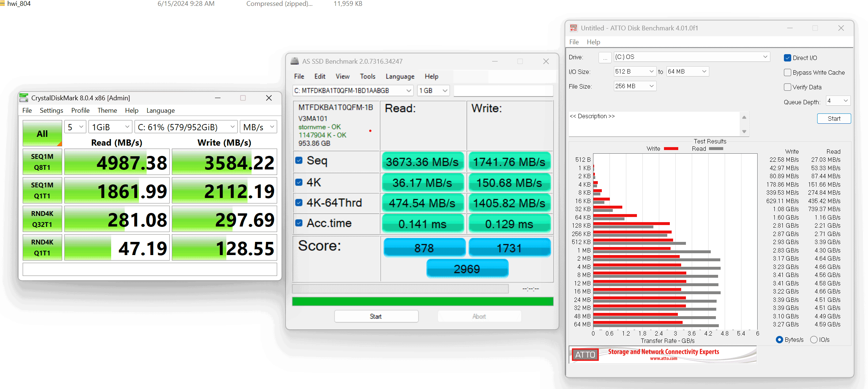
Task: Select the Bytes/s radio button
Action: pyautogui.click(x=779, y=340)
